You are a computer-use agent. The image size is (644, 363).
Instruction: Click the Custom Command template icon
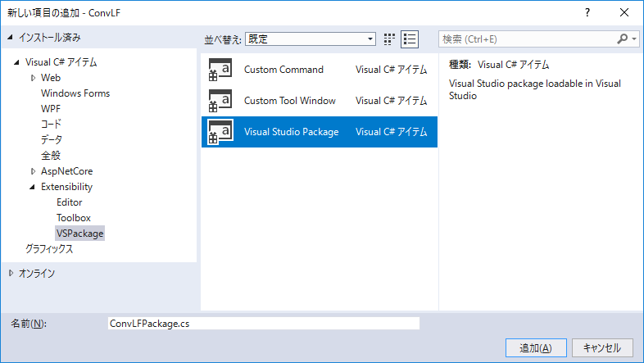[x=220, y=70]
